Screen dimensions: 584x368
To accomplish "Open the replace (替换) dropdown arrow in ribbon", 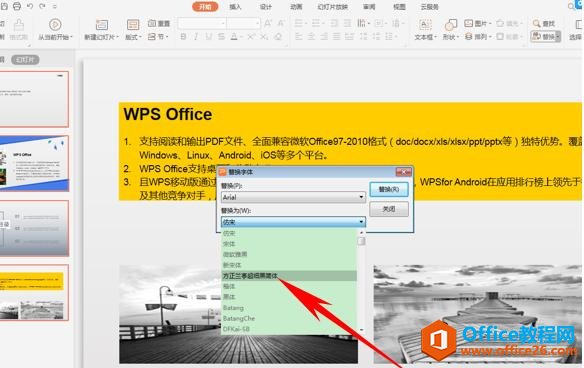I will tap(558, 37).
